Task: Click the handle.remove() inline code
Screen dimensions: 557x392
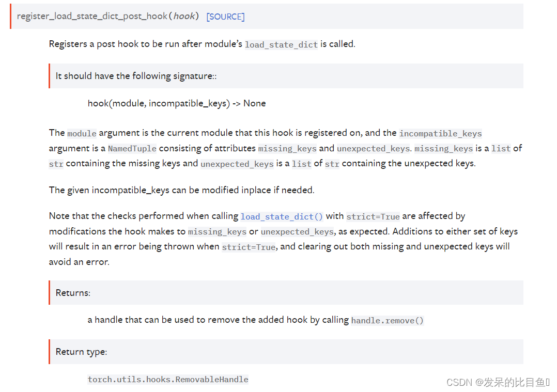Action: point(387,321)
